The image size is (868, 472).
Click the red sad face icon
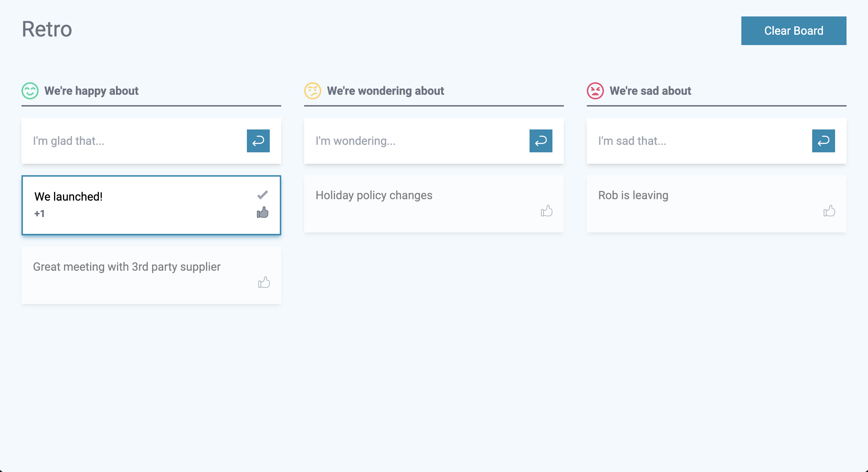pos(595,91)
